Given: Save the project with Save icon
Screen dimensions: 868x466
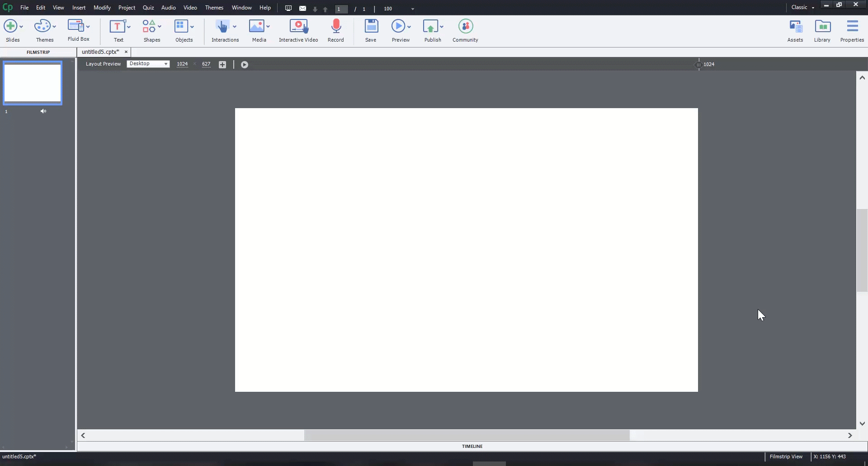Looking at the screenshot, I should [x=371, y=26].
